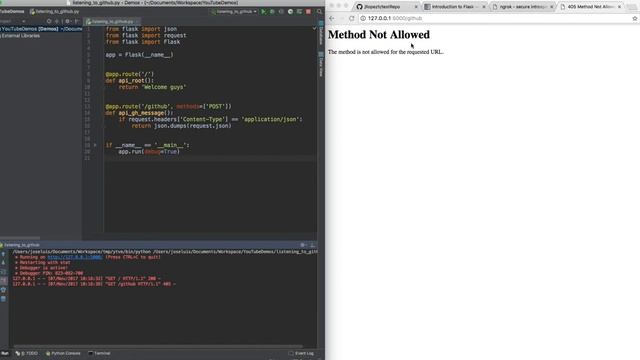Click the second icon down in Run panel sidebar

click(3, 262)
